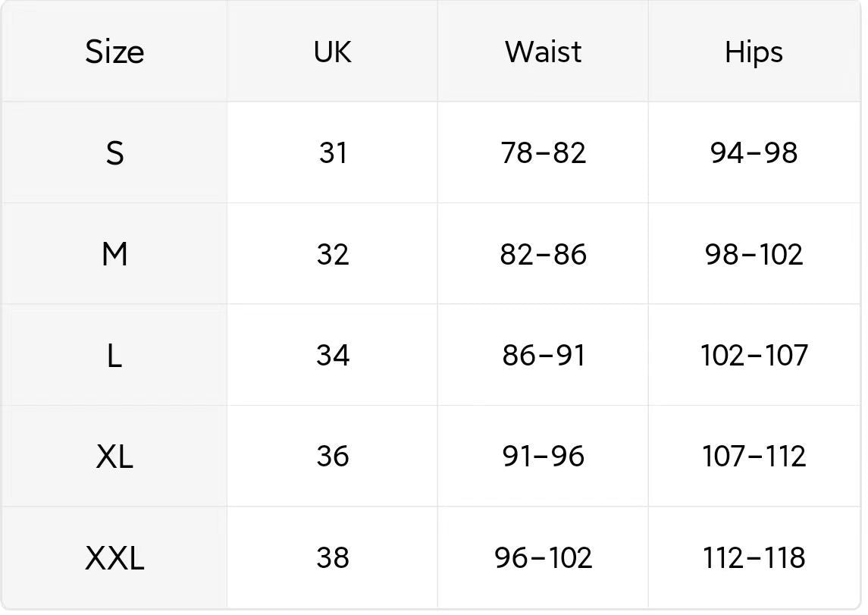Click the hips 107–112 cell
Image resolution: width=868 pixels, height=615 pixels.
754,457
